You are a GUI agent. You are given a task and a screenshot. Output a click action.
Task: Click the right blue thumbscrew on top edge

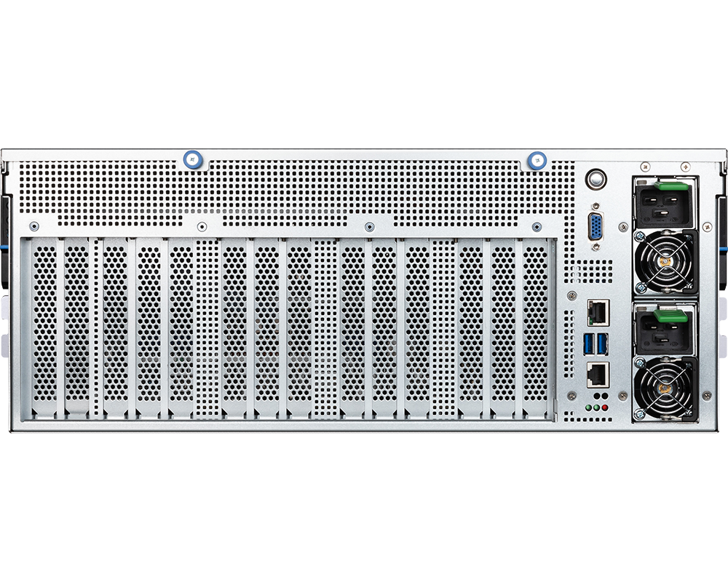pos(537,158)
